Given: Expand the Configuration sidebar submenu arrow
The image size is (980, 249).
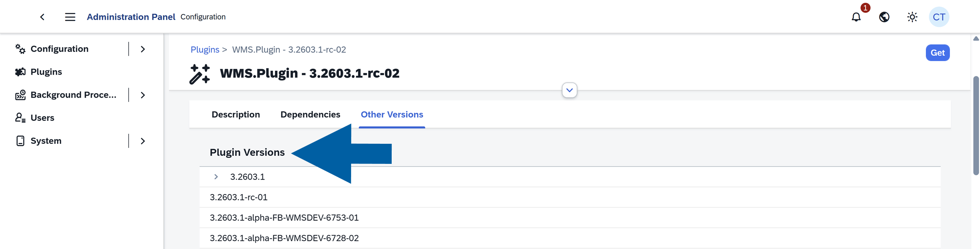Looking at the screenshot, I should [x=143, y=48].
